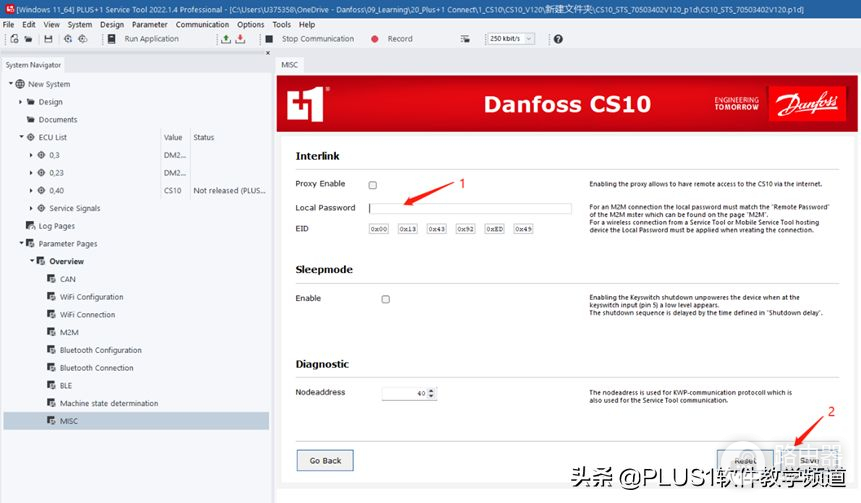The width and height of the screenshot is (861, 503).
Task: Click the red Record circle icon
Action: click(375, 39)
